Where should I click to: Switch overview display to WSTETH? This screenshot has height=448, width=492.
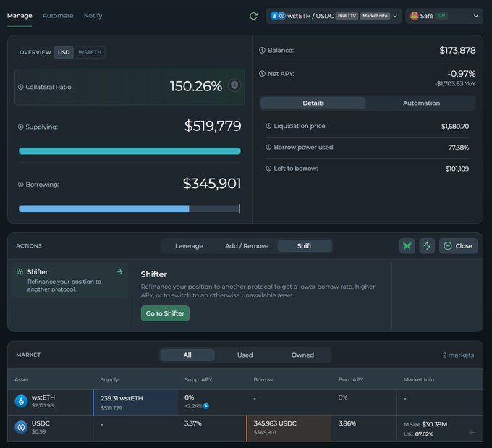pyautogui.click(x=90, y=52)
